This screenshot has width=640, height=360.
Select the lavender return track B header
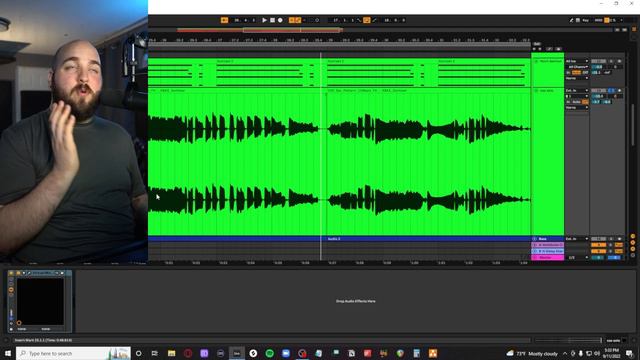click(x=548, y=251)
